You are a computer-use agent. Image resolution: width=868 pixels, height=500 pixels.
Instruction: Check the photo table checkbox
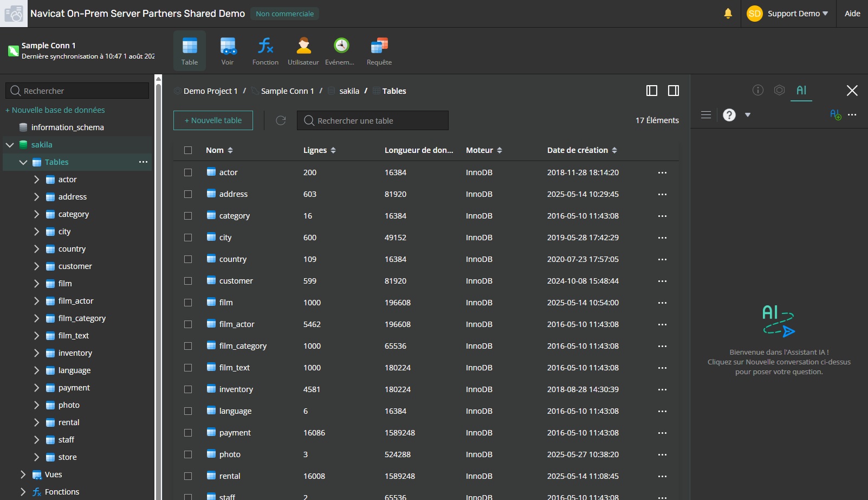tap(188, 454)
